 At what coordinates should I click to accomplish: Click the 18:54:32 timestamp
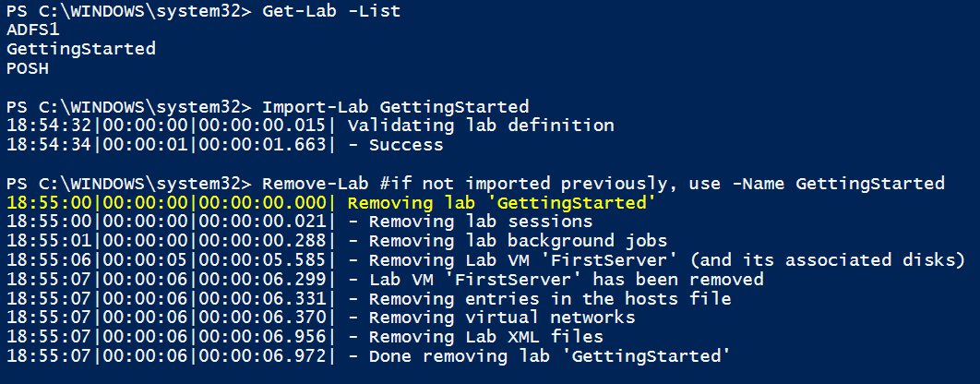(x=48, y=126)
